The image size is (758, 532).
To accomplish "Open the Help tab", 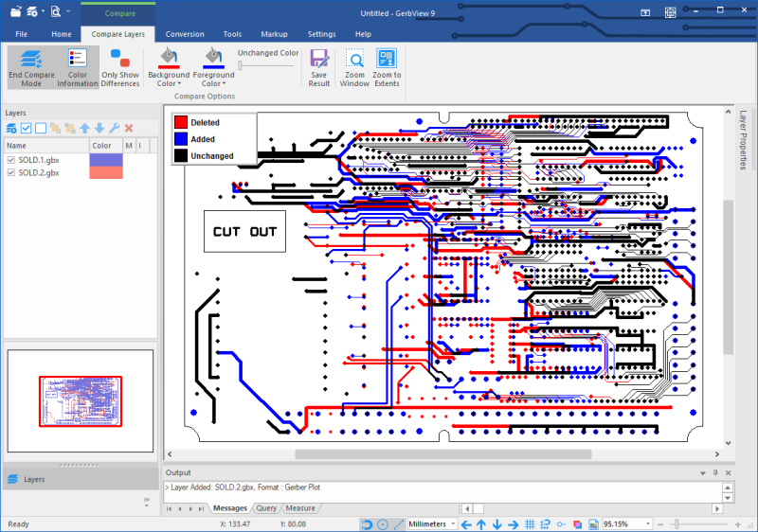I will tap(363, 34).
